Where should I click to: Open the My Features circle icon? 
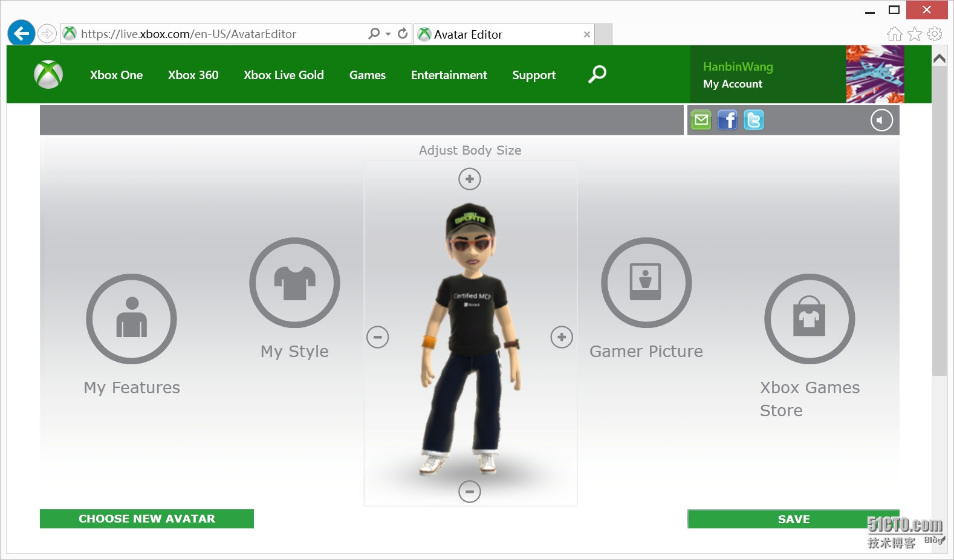click(x=132, y=319)
